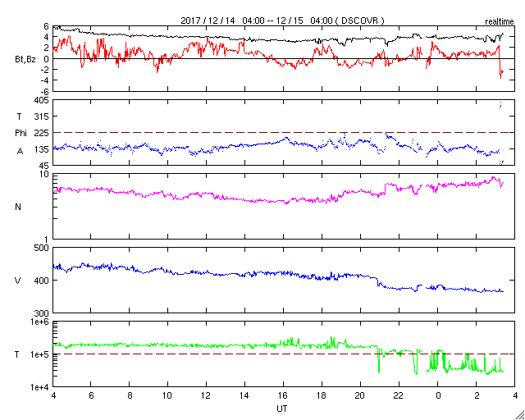
Task: Click the '405' tick label on Phi panel
Action: (x=43, y=100)
